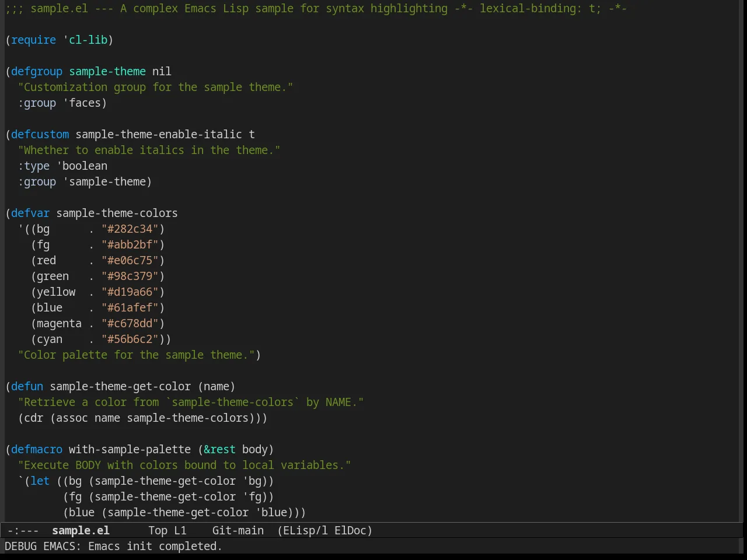The width and height of the screenshot is (747, 560).
Task: Click the "#282c34" color string
Action: click(x=130, y=229)
